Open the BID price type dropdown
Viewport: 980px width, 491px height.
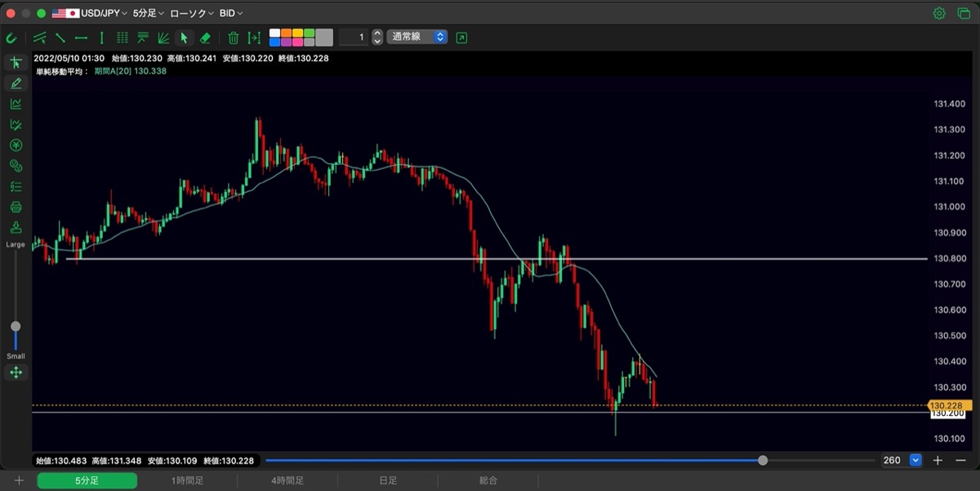coord(231,13)
